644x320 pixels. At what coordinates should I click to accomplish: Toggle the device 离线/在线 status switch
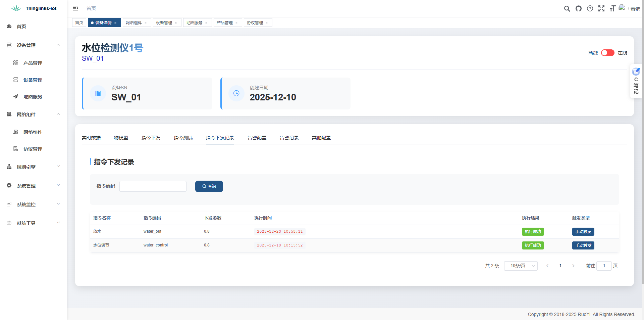(607, 53)
